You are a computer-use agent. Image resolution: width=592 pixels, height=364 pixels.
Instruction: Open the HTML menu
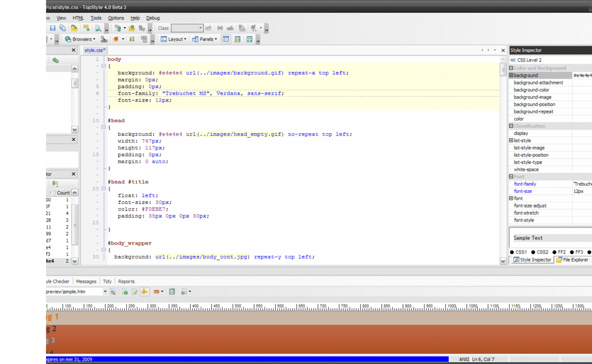[78, 18]
